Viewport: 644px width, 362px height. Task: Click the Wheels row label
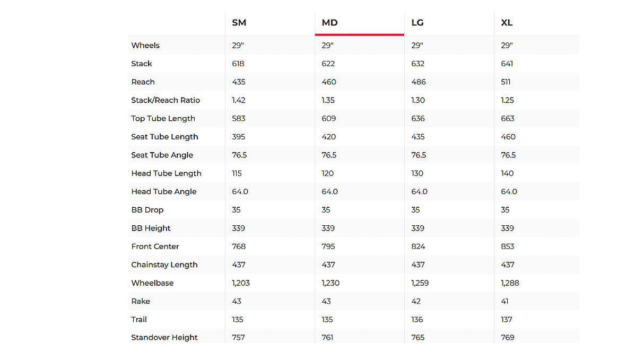coord(145,46)
